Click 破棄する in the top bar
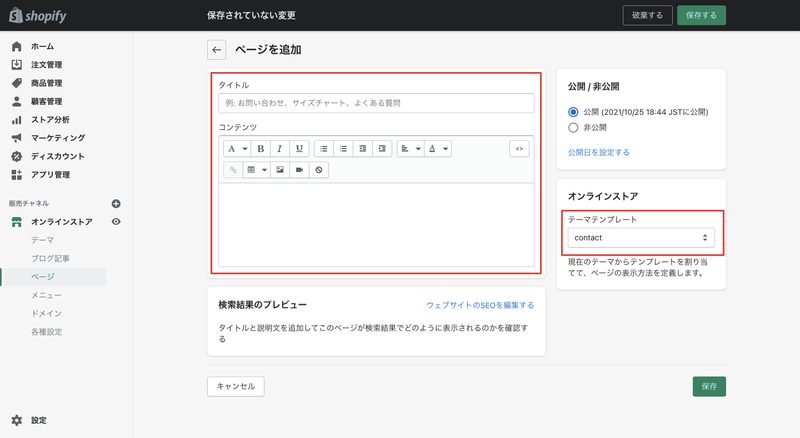This screenshot has width=800, height=438. (x=647, y=15)
